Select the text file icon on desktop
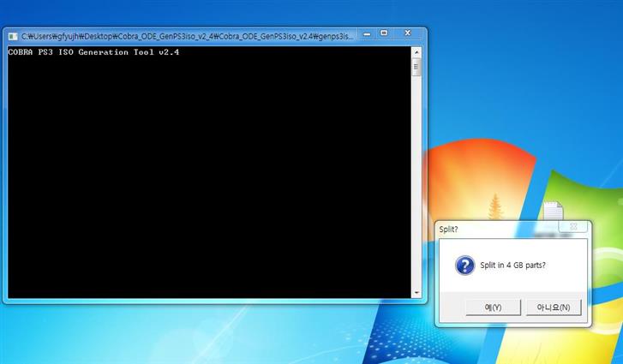Image resolution: width=623 pixels, height=364 pixels. (553, 211)
